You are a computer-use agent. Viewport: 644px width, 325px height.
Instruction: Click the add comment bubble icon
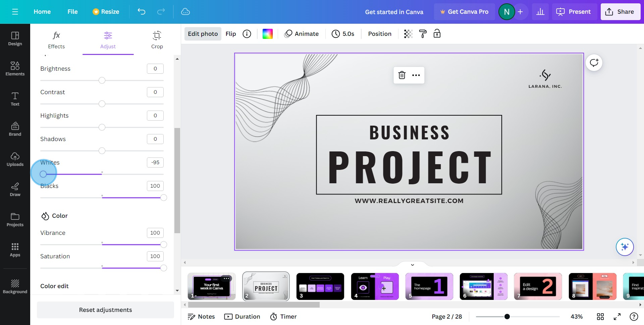point(594,63)
